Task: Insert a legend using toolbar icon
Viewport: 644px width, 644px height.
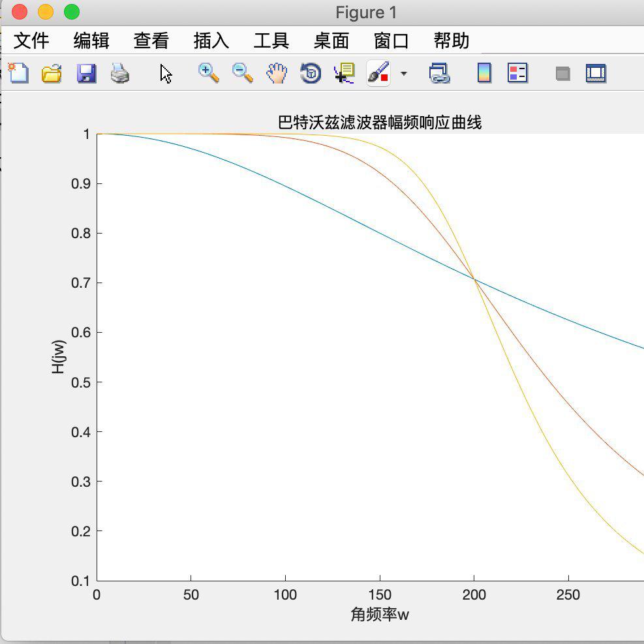Action: point(517,73)
